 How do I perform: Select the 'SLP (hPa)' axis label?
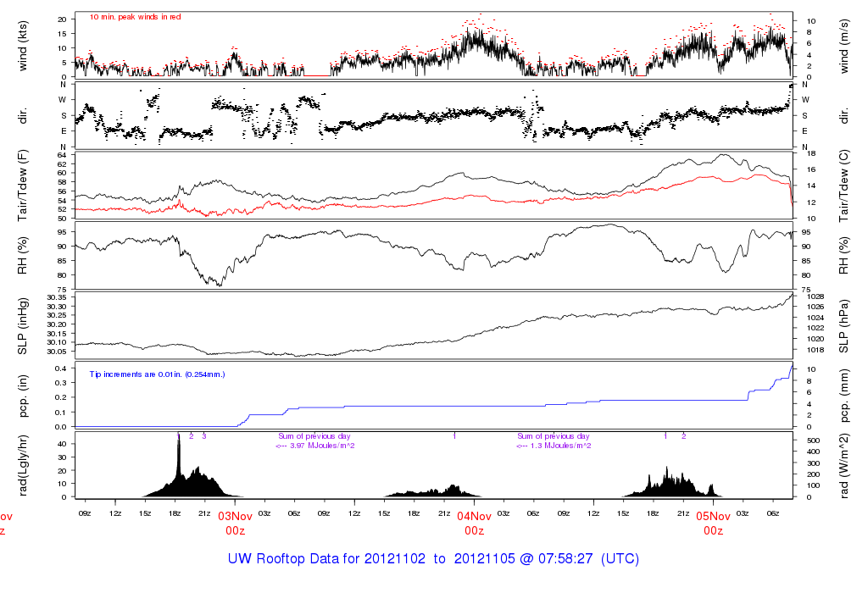(x=843, y=326)
